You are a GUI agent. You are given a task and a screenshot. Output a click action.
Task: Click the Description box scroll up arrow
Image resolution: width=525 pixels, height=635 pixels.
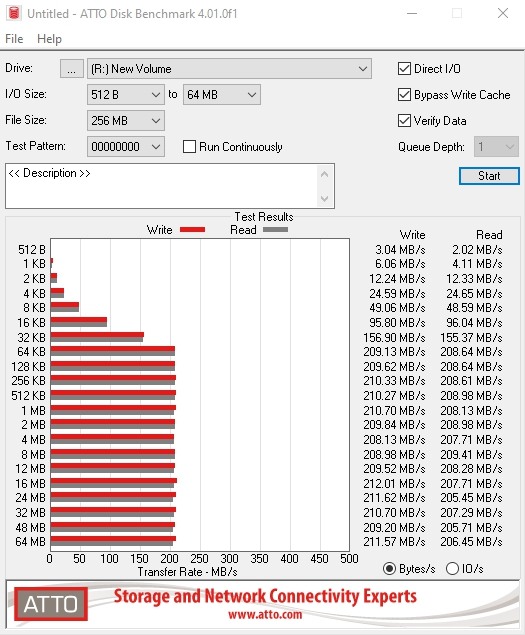[324, 175]
